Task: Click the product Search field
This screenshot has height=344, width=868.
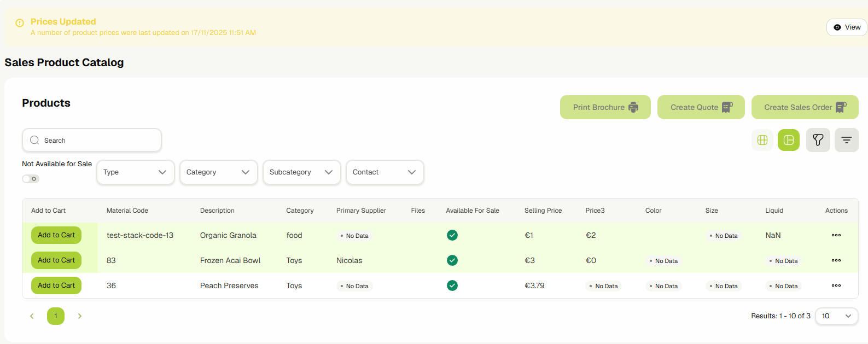Action: tap(92, 141)
